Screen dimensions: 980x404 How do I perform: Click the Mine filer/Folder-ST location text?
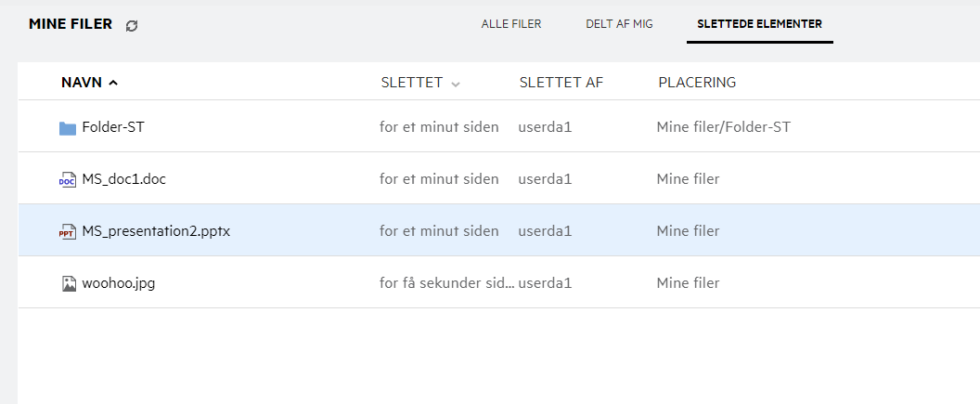[x=723, y=127]
